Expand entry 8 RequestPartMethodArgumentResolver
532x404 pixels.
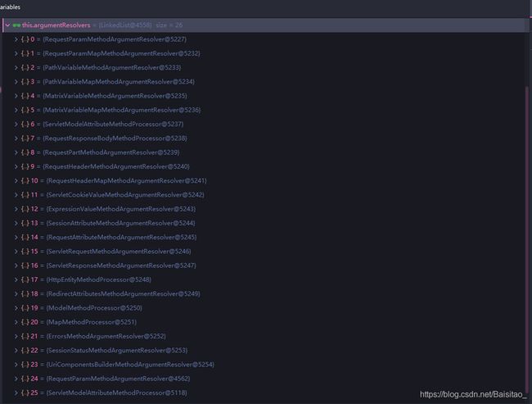pyautogui.click(x=16, y=152)
